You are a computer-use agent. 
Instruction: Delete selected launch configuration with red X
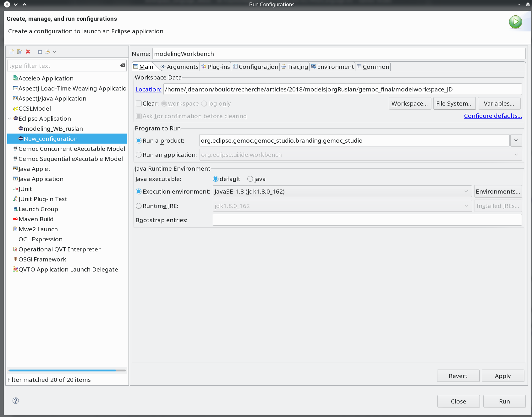point(28,52)
